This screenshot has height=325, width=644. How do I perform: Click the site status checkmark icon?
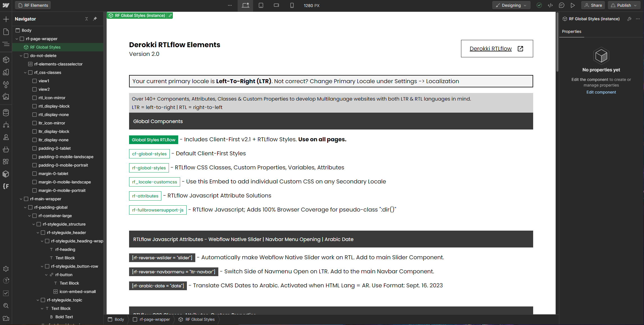[x=539, y=5]
